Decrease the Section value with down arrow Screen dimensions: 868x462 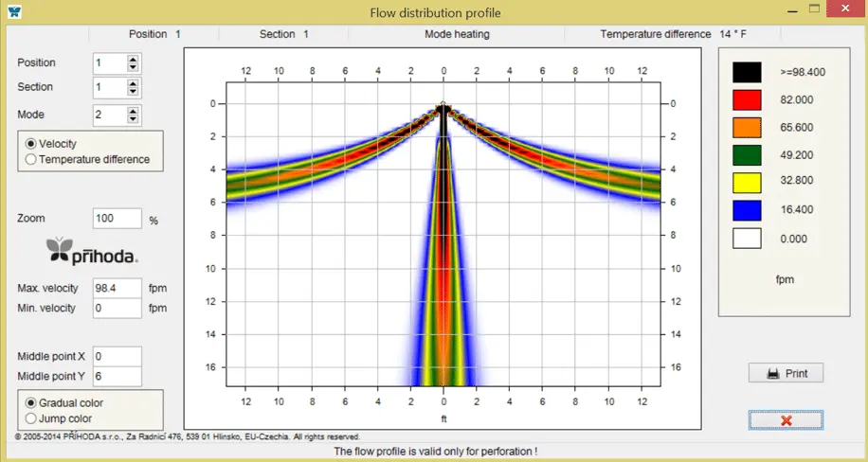click(x=133, y=92)
